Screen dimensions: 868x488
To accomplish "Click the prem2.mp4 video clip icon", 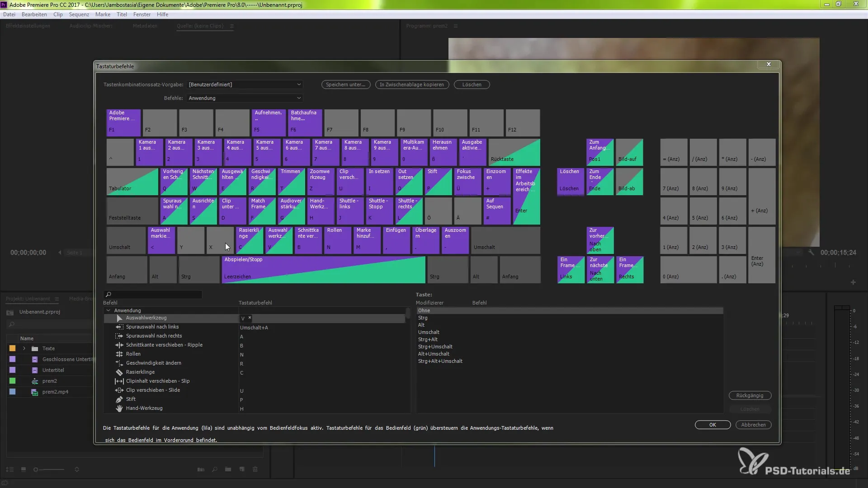I will click(x=35, y=392).
